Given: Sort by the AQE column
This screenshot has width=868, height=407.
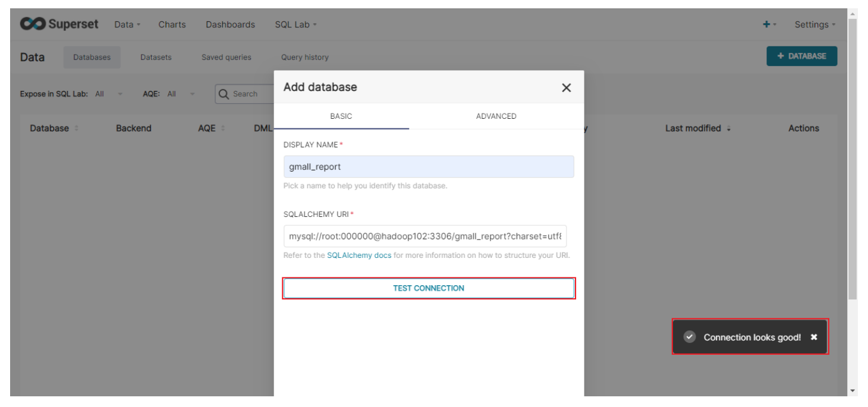Looking at the screenshot, I should click(212, 128).
